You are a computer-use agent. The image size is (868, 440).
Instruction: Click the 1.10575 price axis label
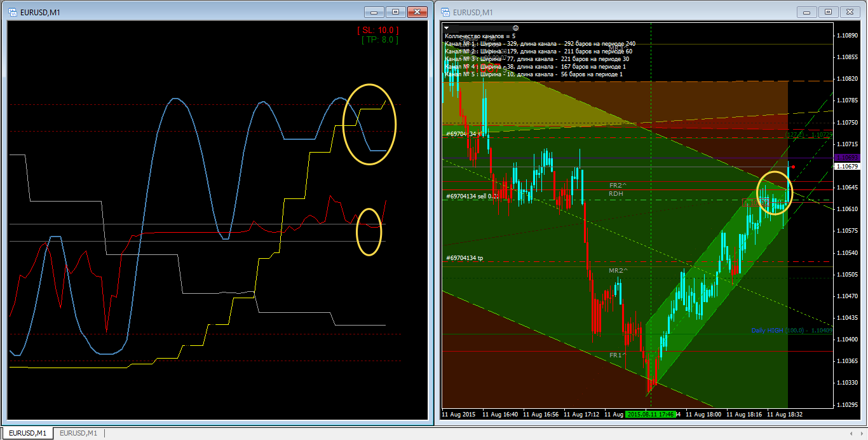(848, 231)
